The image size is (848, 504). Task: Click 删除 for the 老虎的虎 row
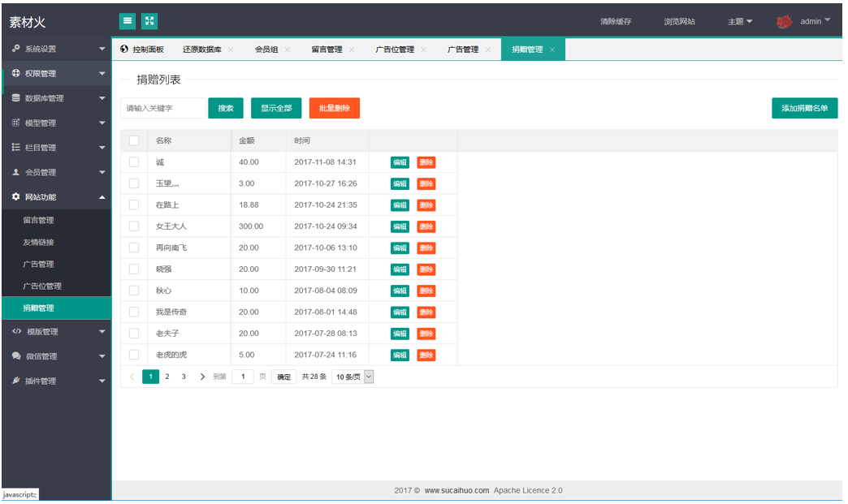[426, 355]
